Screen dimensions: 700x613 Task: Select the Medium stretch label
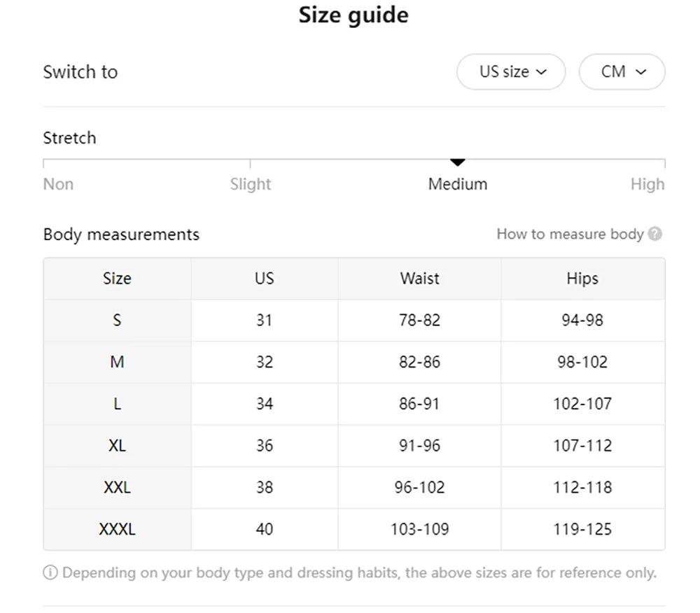458,184
